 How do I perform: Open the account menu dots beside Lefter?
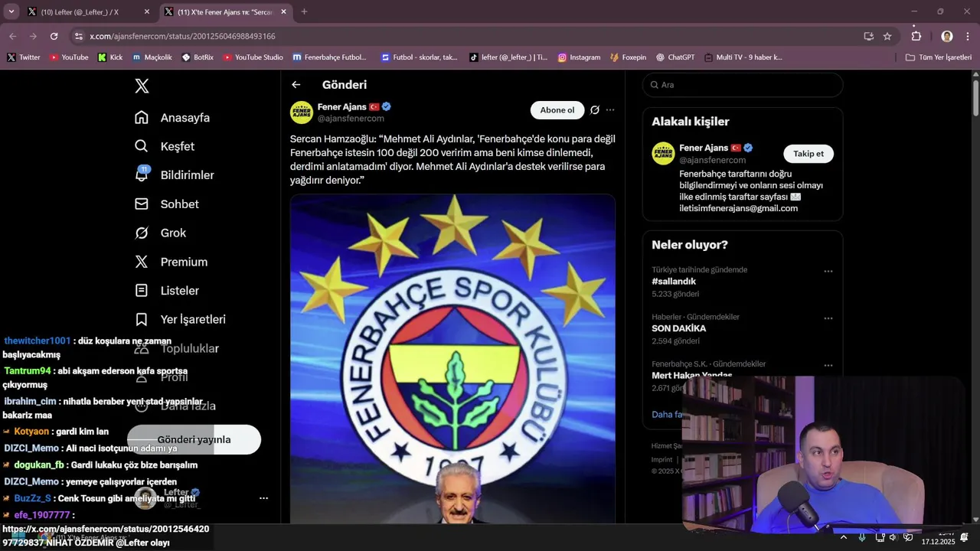263,498
